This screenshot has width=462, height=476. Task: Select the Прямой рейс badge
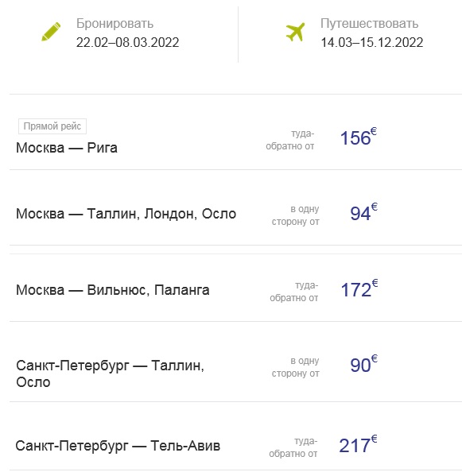(52, 126)
